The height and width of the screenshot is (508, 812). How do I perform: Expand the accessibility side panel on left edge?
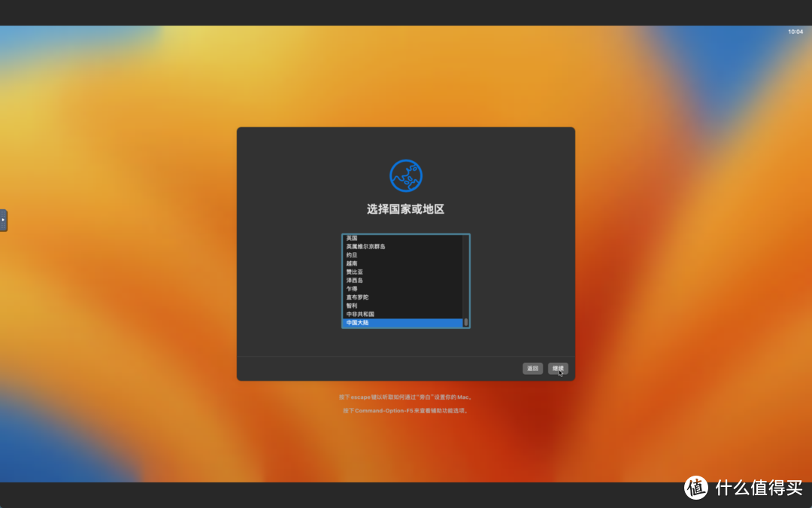3,220
